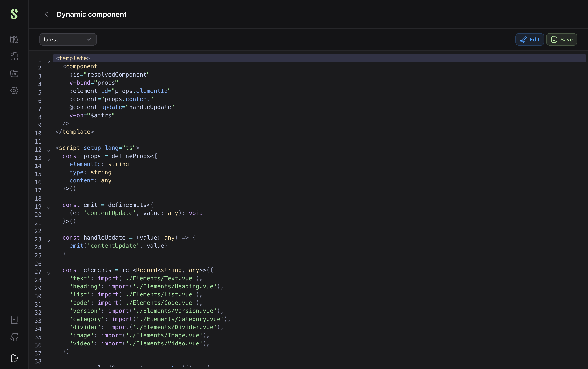
Task: Collapse the template block at line 1
Action: click(49, 61)
